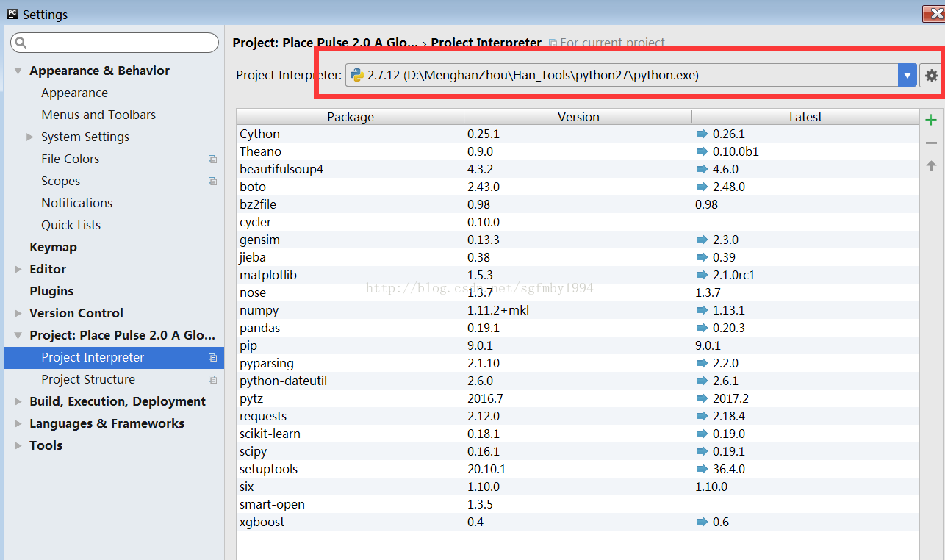The width and height of the screenshot is (945, 560).
Task: Expand Languages & Frameworks section
Action: coord(18,423)
